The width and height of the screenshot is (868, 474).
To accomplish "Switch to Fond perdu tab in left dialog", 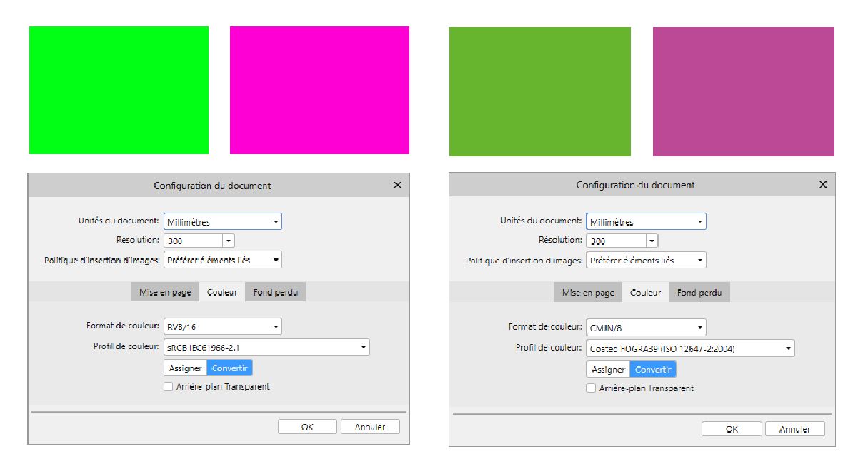I will pyautogui.click(x=275, y=292).
